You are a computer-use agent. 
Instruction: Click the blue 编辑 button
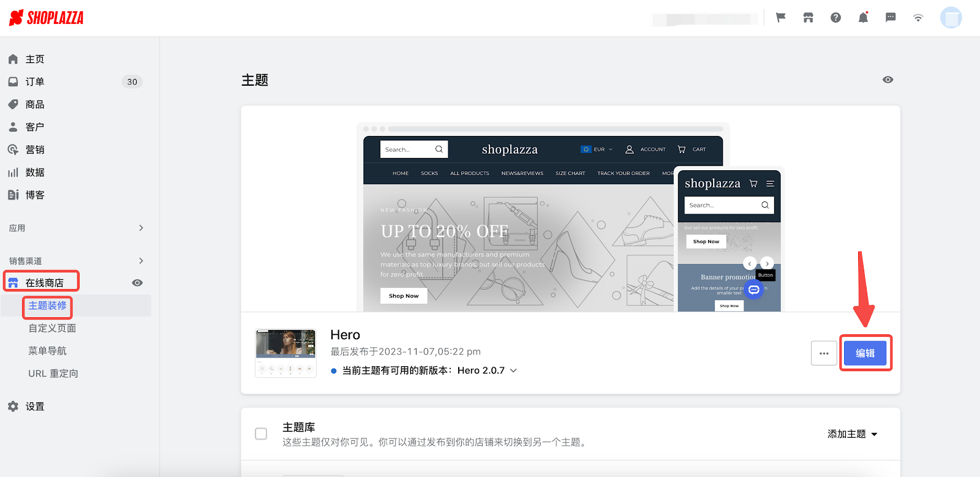(x=865, y=353)
